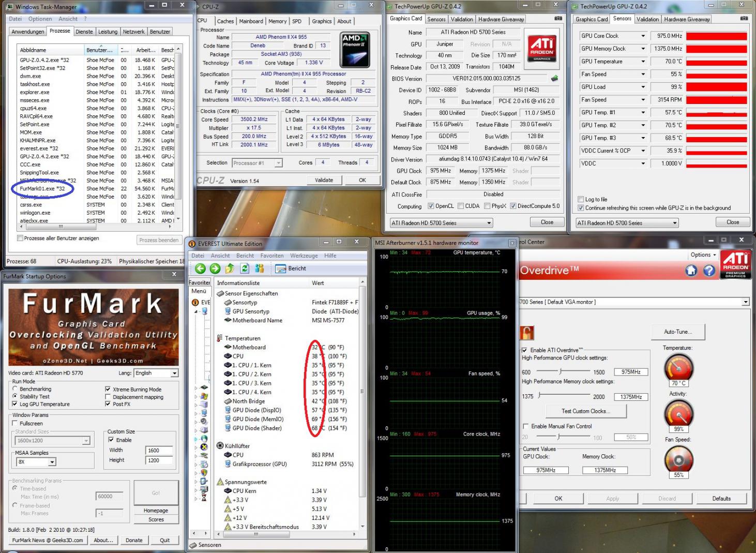This screenshot has height=553, width=756.
Task: Toggle Prozesse aller Benutzer anzeigen checkbox
Action: [20, 238]
